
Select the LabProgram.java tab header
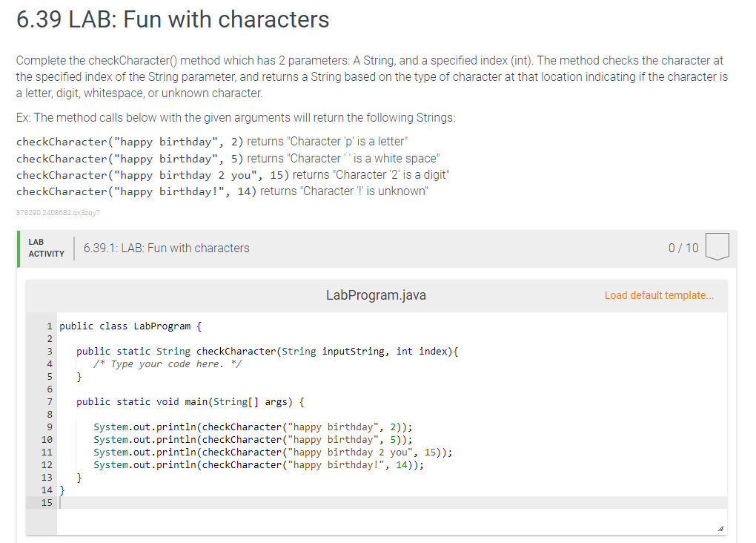(x=375, y=294)
